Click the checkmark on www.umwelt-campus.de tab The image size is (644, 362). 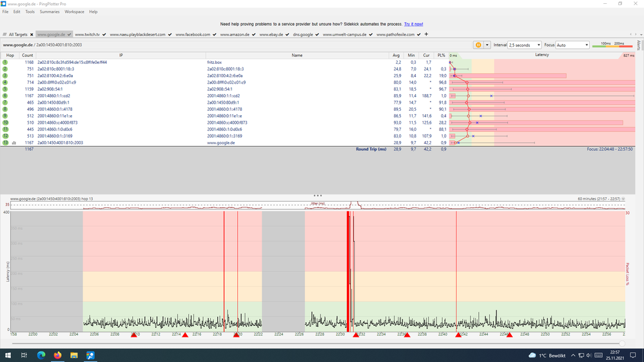pos(371,35)
